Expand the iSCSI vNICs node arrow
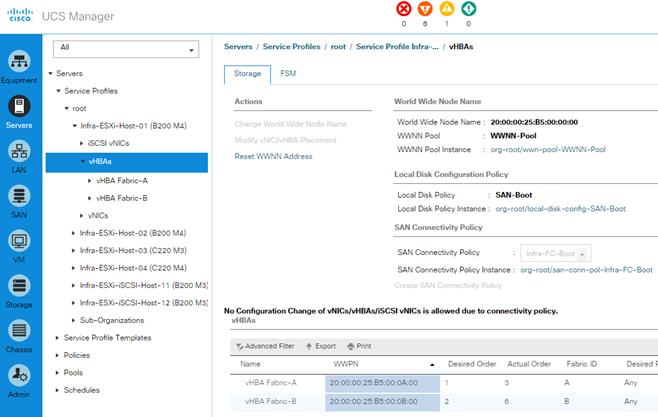This screenshot has width=658, height=417. (82, 143)
